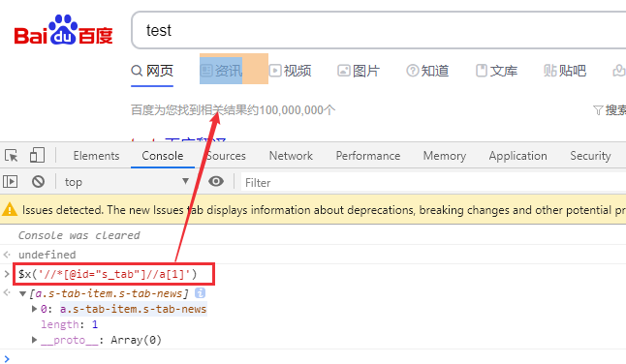Image resolution: width=626 pixels, height=364 pixels.
Task: Switch to the Elements panel
Action: (96, 156)
